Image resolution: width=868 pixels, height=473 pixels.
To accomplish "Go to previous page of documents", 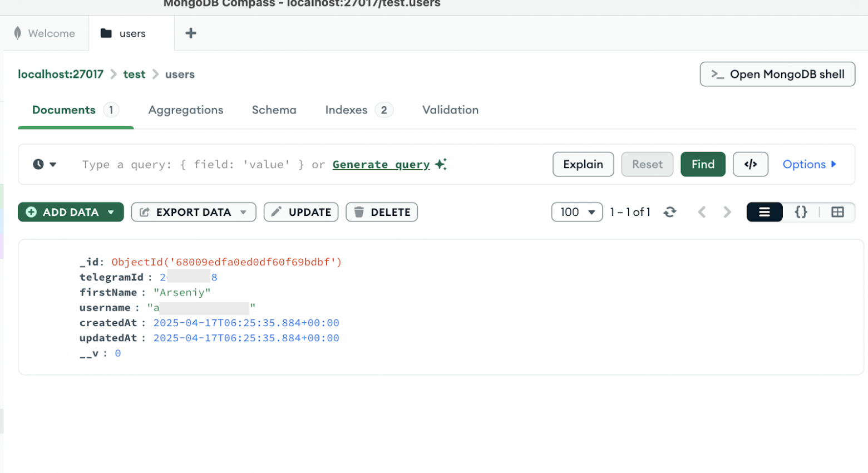I will 702,212.
